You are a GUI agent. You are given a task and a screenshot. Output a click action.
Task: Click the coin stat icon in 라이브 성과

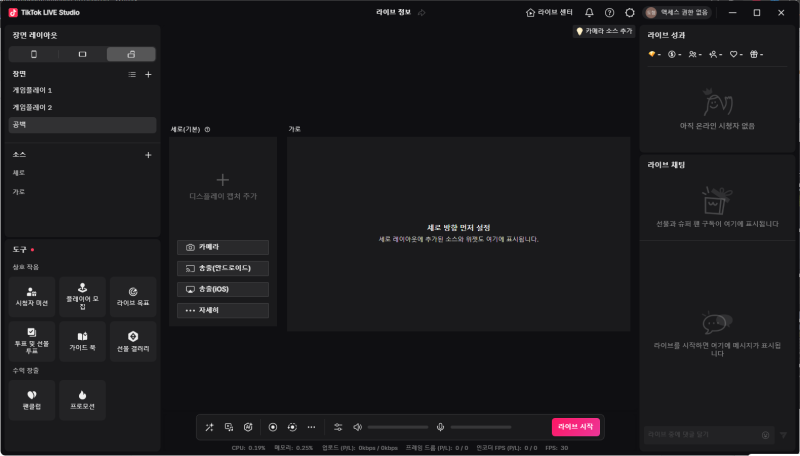(671, 54)
